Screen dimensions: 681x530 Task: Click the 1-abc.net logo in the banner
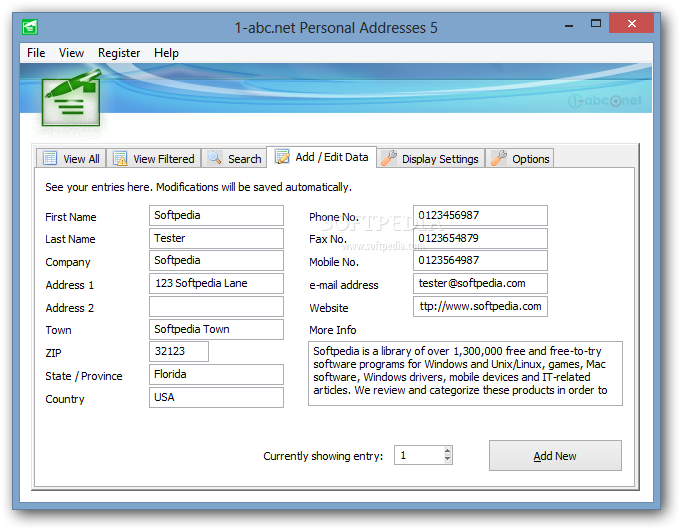pyautogui.click(x=605, y=101)
